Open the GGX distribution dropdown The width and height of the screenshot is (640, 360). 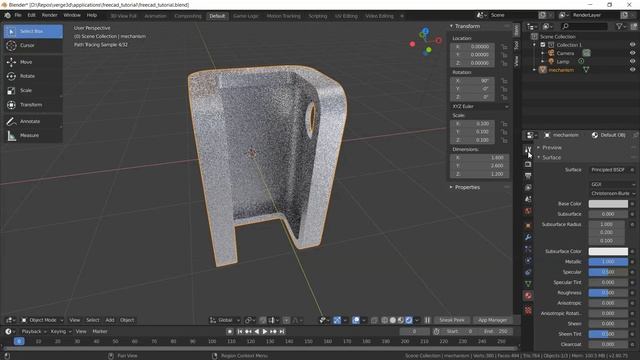pyautogui.click(x=612, y=184)
